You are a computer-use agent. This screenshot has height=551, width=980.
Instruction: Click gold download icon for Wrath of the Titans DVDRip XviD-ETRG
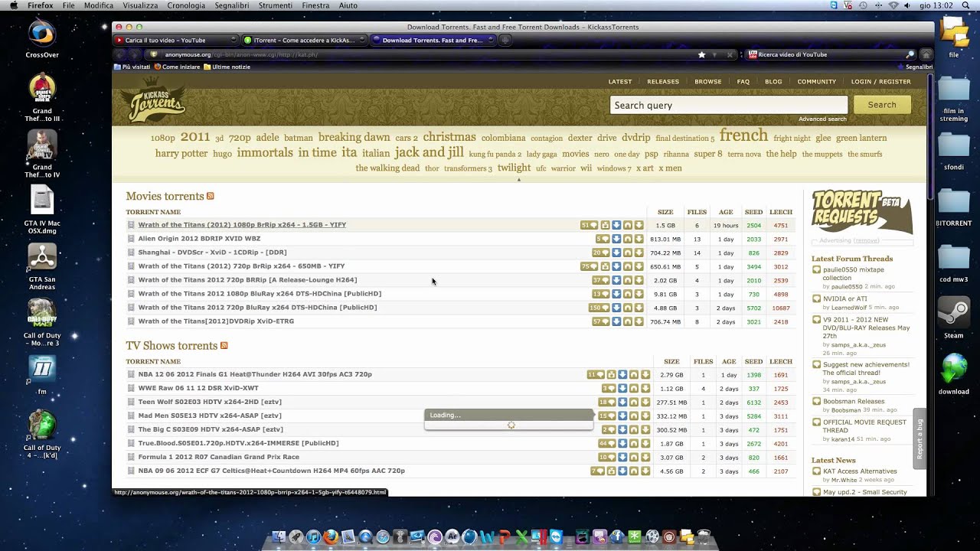[x=639, y=321]
